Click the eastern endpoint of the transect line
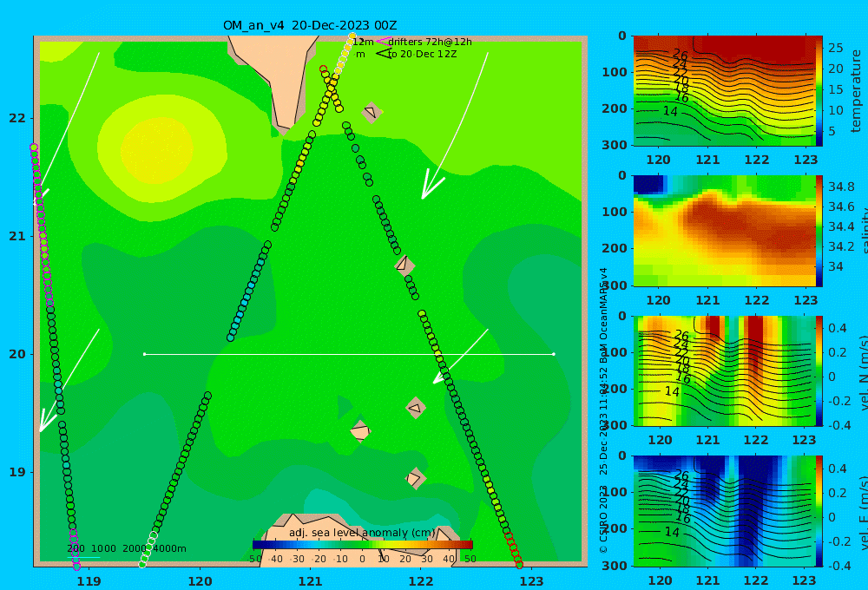 click(554, 354)
